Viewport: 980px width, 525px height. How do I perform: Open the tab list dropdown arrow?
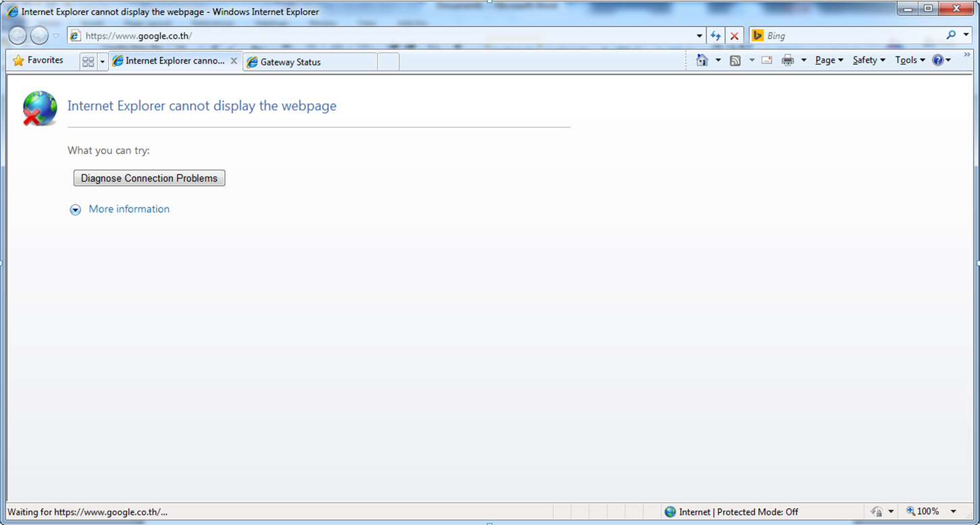[103, 62]
